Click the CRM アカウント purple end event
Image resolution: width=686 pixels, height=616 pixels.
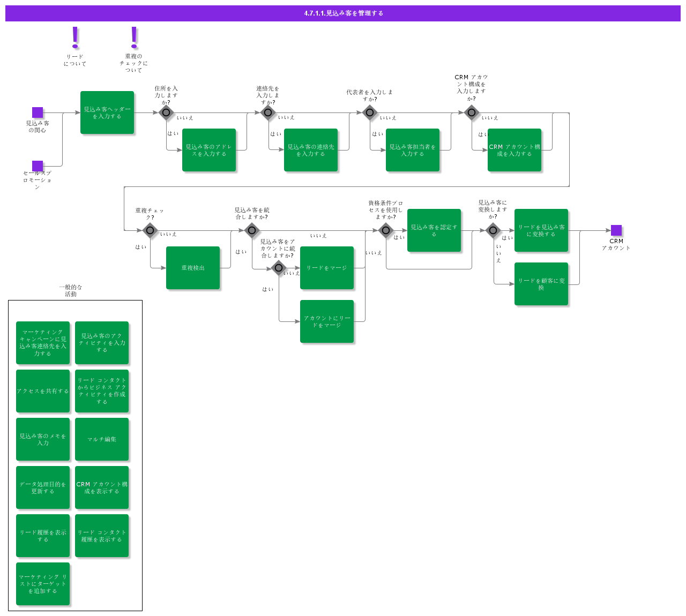click(616, 230)
